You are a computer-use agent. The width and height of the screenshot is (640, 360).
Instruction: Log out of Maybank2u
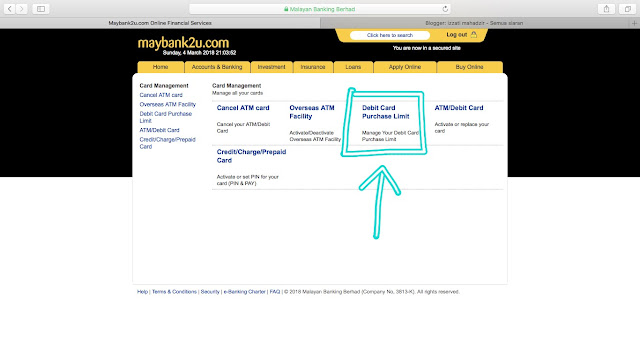point(456,35)
